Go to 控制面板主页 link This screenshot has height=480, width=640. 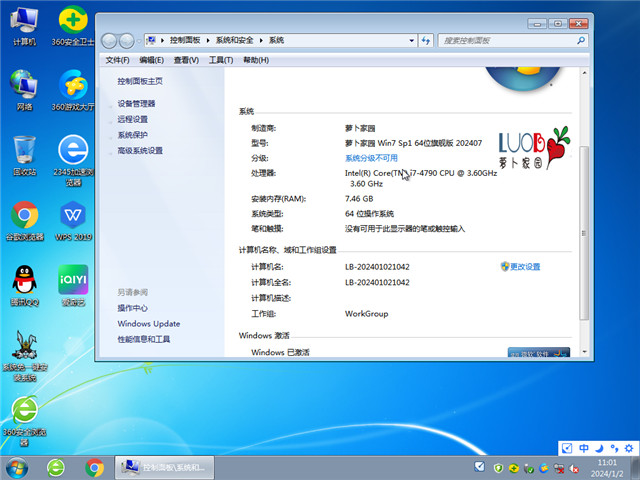140,81
